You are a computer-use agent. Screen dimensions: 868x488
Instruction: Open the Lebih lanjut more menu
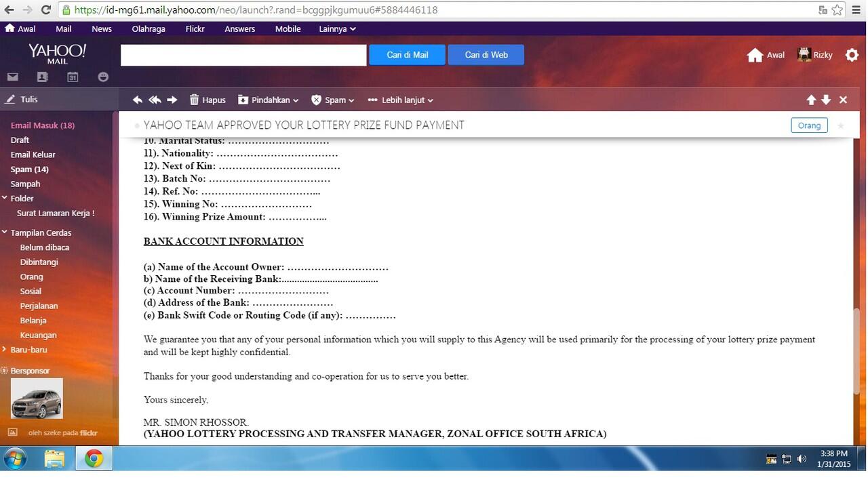click(400, 100)
